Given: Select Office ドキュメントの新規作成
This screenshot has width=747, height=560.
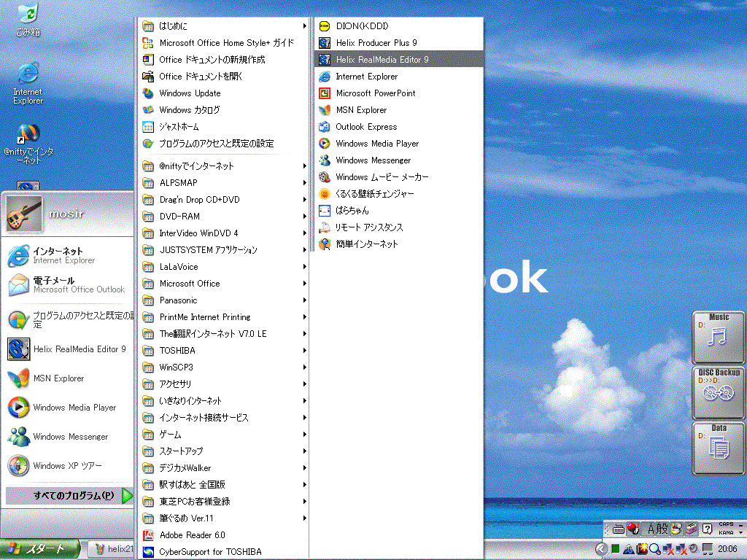Looking at the screenshot, I should pyautogui.click(x=224, y=60).
